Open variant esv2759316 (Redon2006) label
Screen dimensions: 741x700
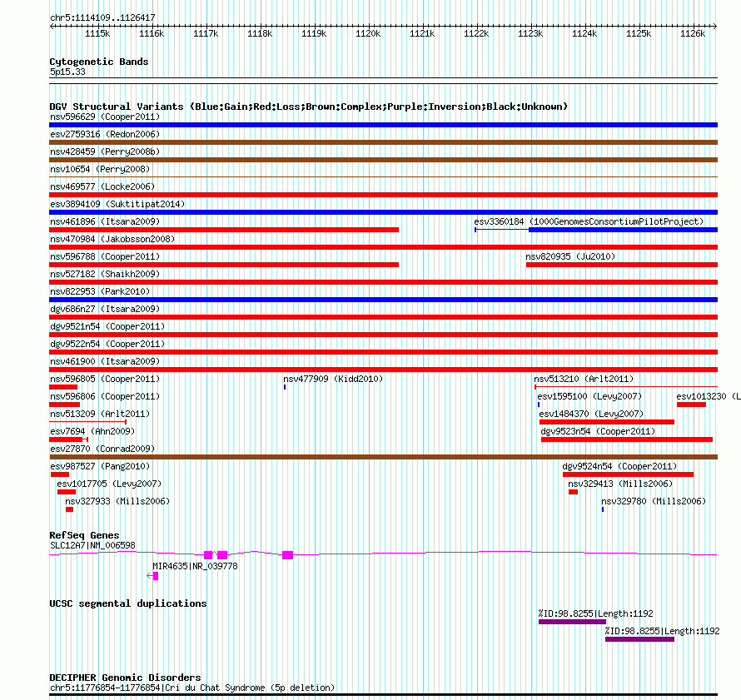pos(105,134)
